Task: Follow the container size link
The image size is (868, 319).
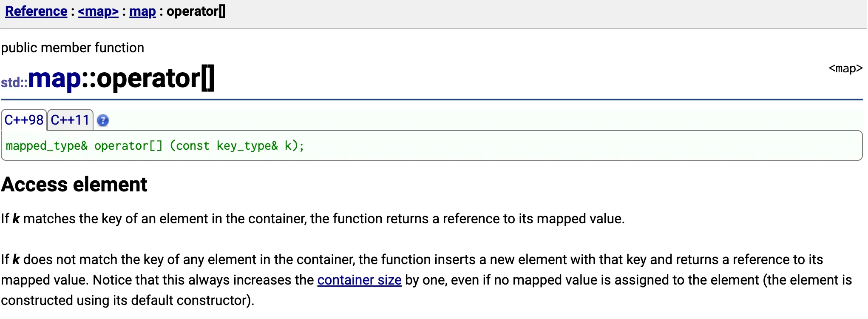Action: [359, 280]
